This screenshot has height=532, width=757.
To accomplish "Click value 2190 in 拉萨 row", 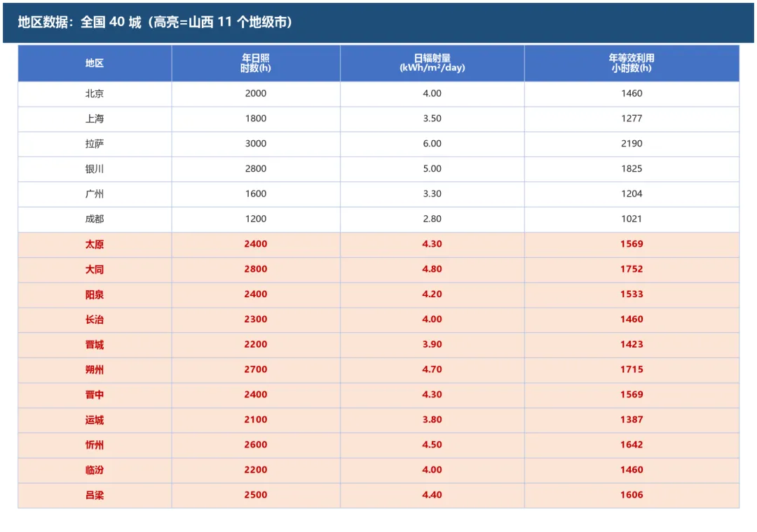I will coord(632,144).
